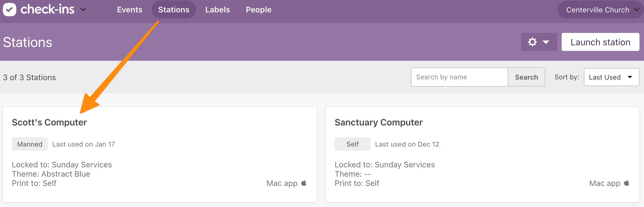Open the Centerville Church account dropdown

[x=600, y=10]
